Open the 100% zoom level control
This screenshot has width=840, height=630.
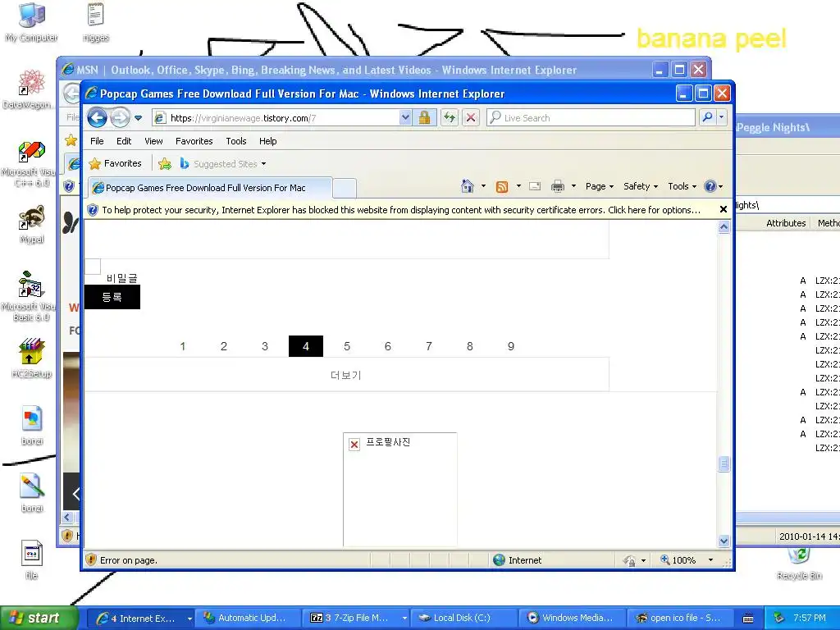(687, 559)
